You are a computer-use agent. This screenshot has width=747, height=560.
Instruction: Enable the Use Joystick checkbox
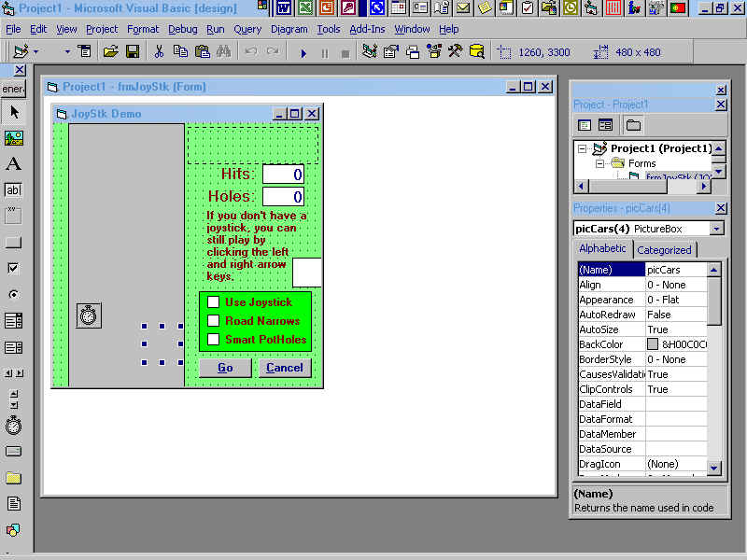coord(214,302)
